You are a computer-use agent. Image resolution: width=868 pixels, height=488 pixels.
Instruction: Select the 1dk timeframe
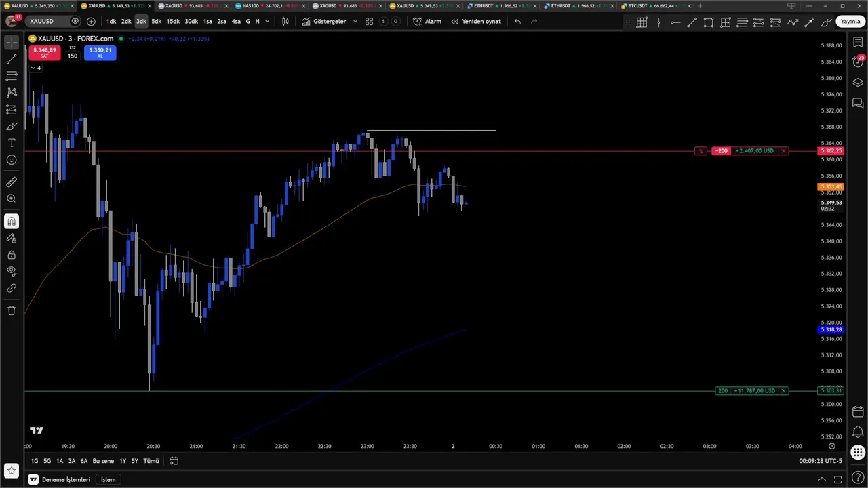tap(111, 21)
